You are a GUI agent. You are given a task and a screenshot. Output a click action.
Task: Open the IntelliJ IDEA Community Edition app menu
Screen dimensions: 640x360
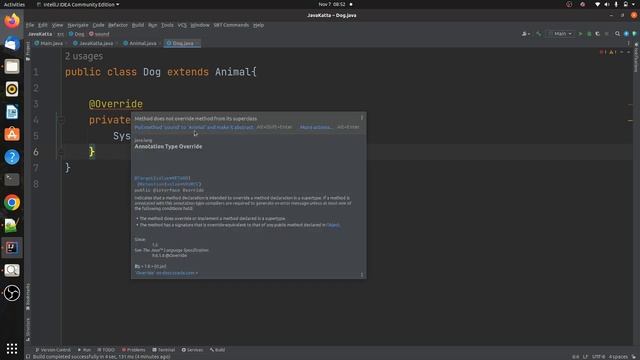point(78,4)
